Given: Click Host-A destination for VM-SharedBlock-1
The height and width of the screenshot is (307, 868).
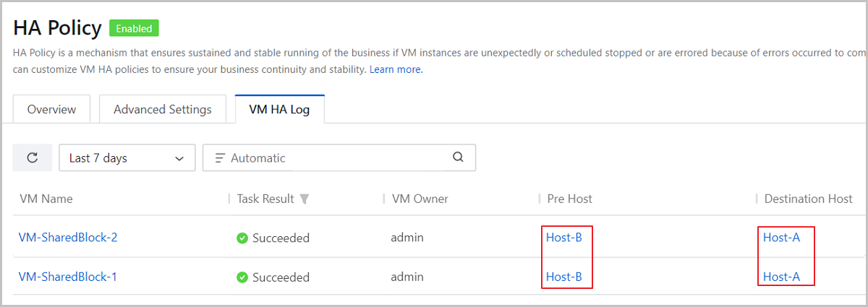Looking at the screenshot, I should pos(782,277).
